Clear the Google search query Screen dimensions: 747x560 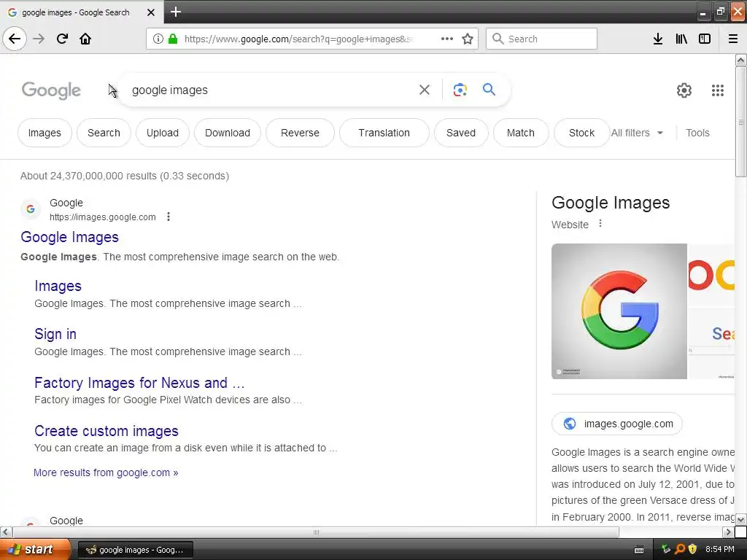pos(425,90)
